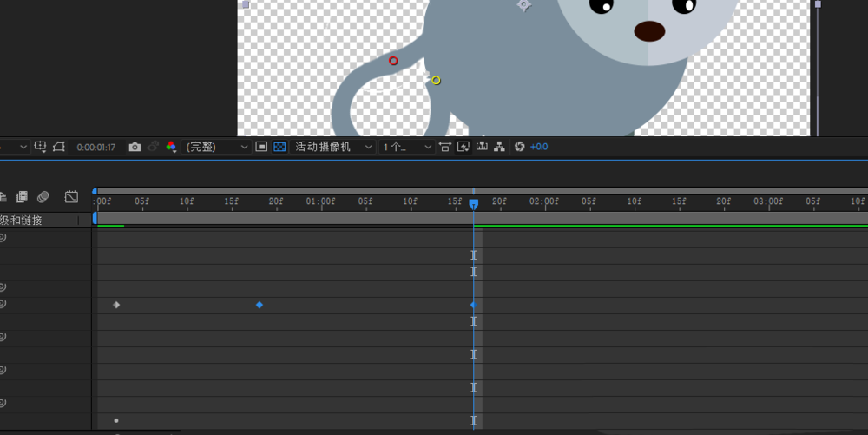Open the 活动摄像机 camera view dropdown
This screenshot has height=435, width=868.
click(x=333, y=148)
